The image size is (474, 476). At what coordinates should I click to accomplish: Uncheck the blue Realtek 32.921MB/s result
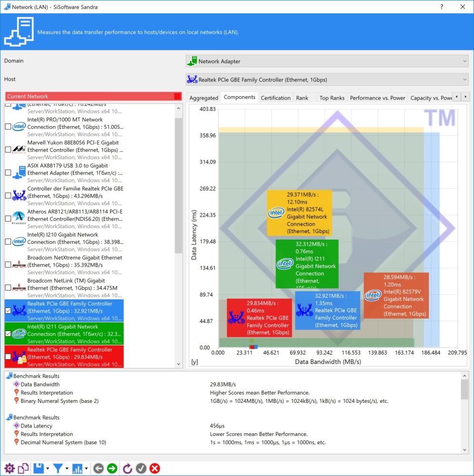[8, 310]
